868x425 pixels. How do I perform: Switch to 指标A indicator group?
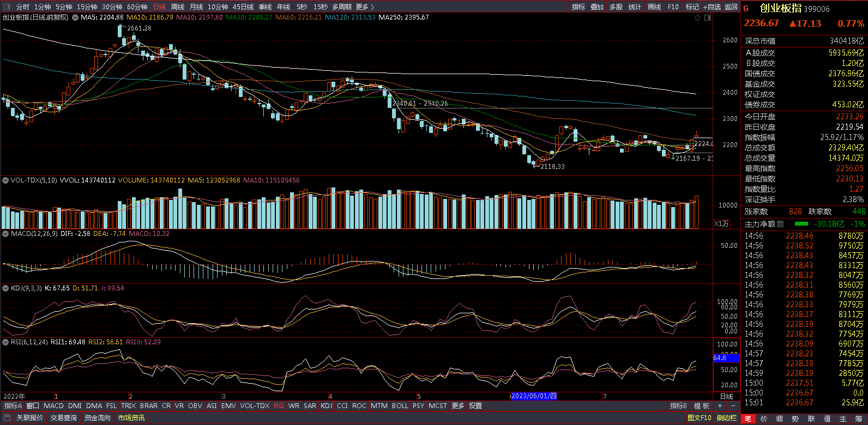pos(13,406)
